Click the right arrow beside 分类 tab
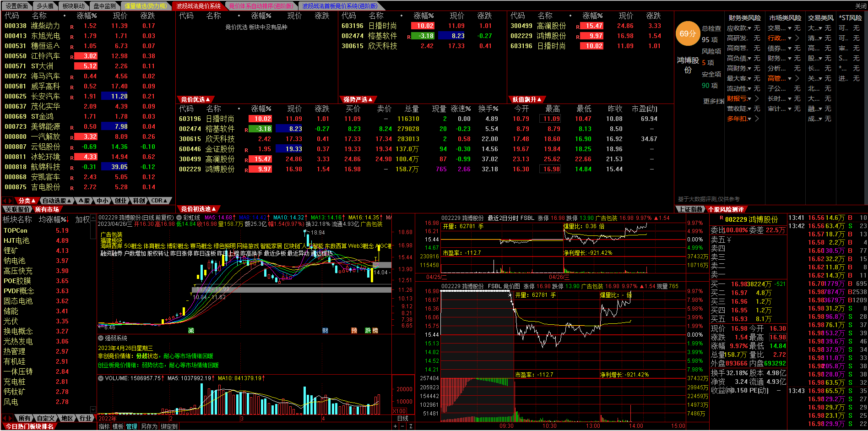This screenshot has width=868, height=431. coord(11,201)
